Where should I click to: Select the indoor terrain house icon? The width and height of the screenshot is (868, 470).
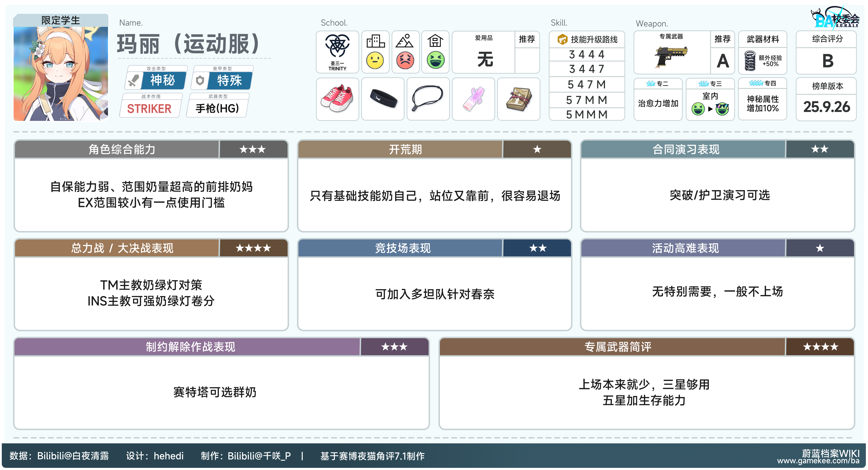coord(435,41)
